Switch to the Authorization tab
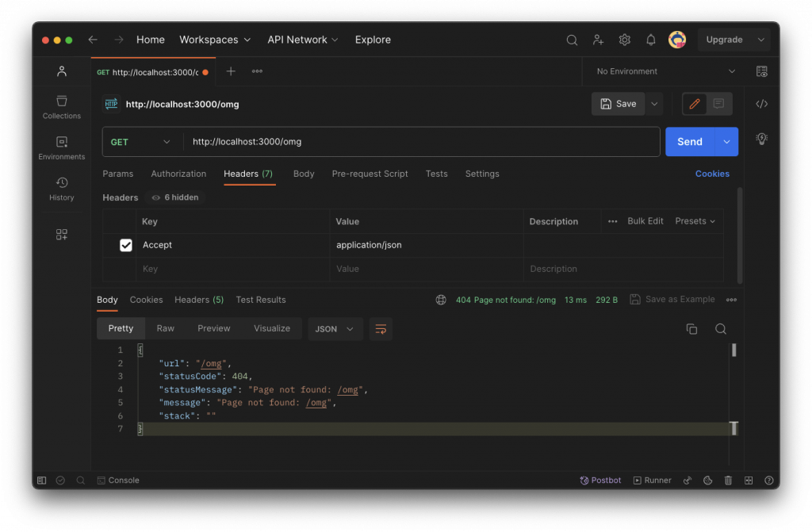 178,174
